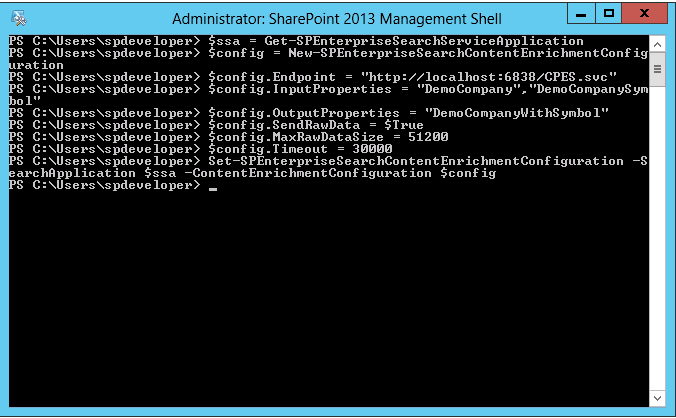Click the scrollbar up arrow

click(x=657, y=42)
